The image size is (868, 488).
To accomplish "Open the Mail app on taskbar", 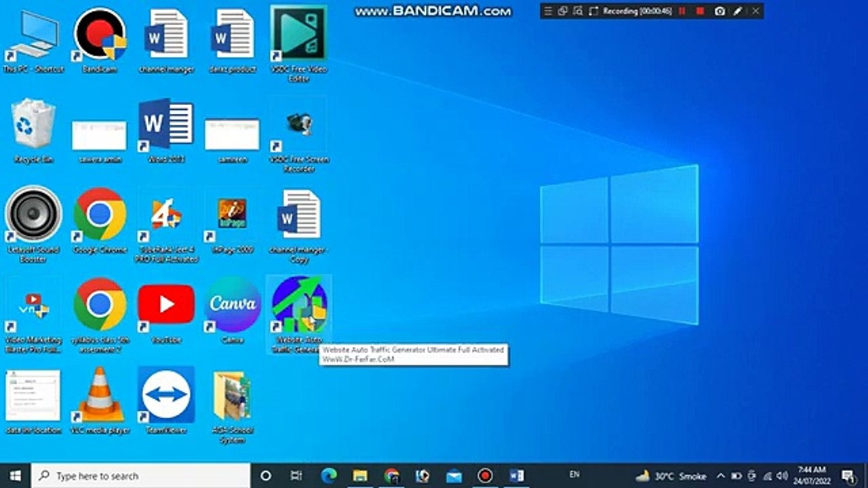I will coord(454,476).
